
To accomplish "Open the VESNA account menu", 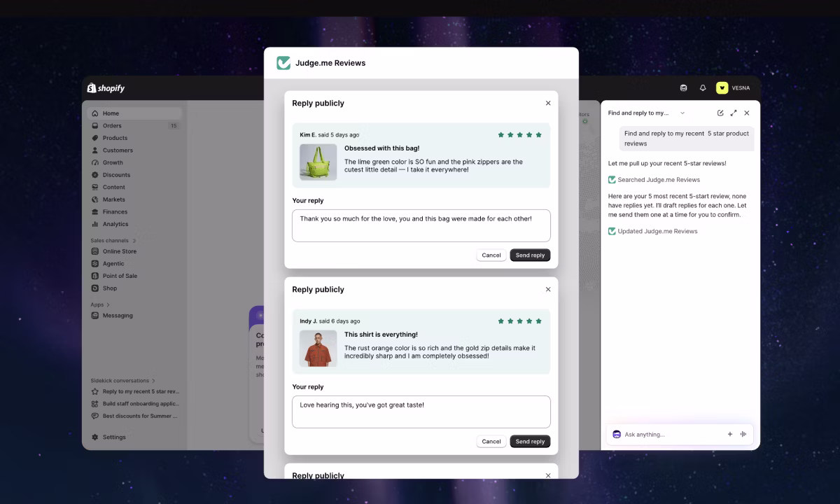I will (x=733, y=88).
